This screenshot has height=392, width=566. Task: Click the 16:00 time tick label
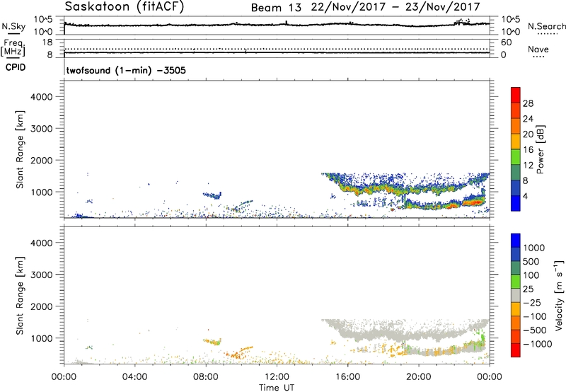[x=347, y=377]
